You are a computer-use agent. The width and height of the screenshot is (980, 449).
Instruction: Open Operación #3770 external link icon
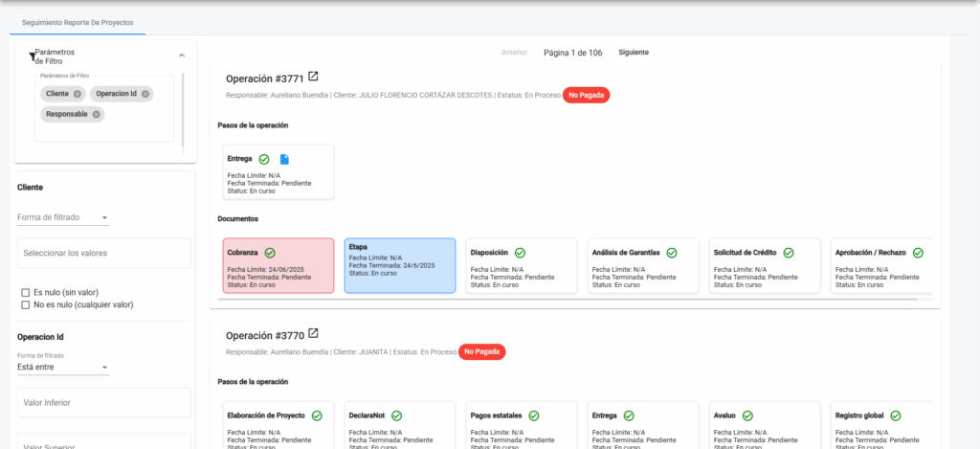pos(313,334)
